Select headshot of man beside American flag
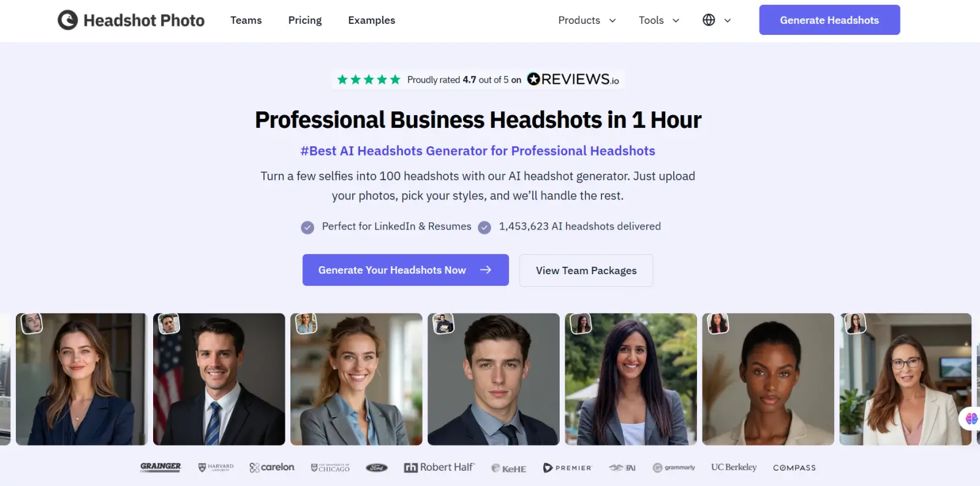Image resolution: width=980 pixels, height=486 pixels. pyautogui.click(x=219, y=379)
